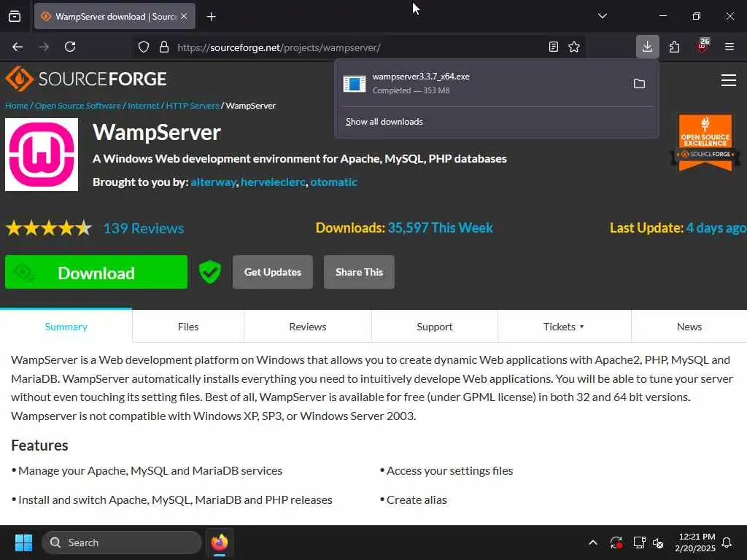Open a new browser tab

coord(212,17)
